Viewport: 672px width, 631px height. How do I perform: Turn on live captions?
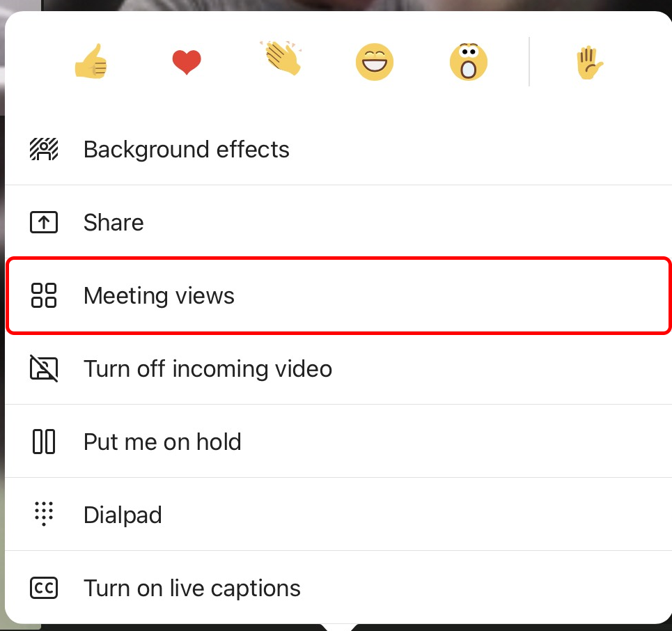(192, 588)
